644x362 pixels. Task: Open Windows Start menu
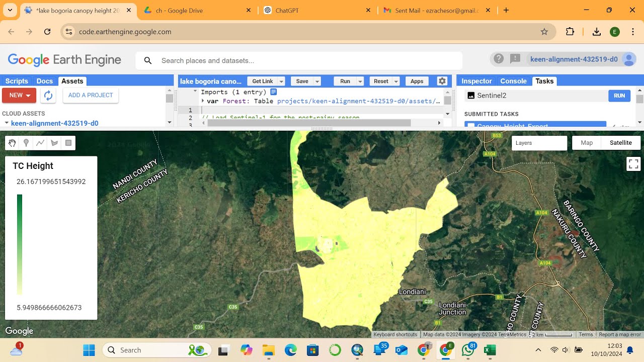pos(89,350)
